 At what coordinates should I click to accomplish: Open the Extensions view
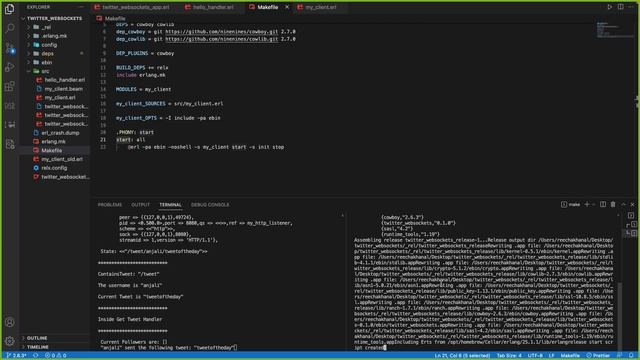coord(9,86)
